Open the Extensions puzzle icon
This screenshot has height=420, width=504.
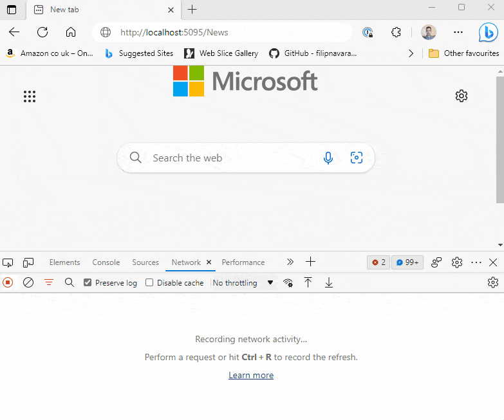pos(396,32)
